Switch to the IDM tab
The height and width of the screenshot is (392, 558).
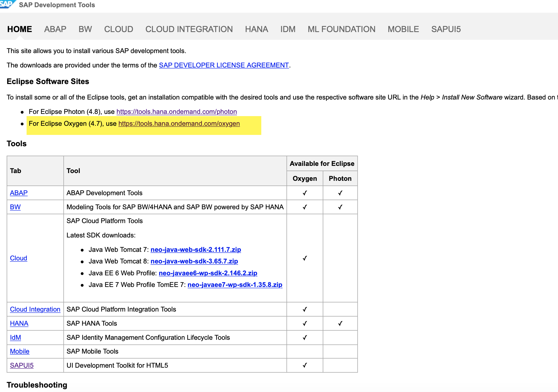(288, 29)
